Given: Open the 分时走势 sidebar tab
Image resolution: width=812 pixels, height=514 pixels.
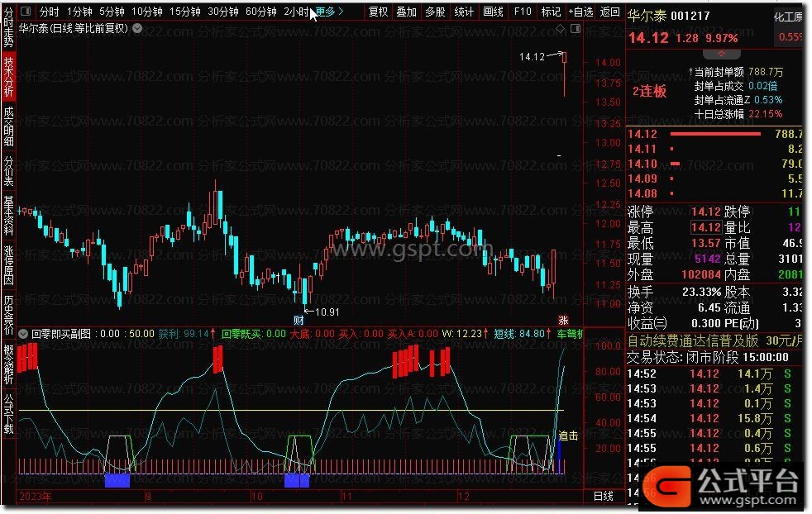Looking at the screenshot, I should coord(9,28).
